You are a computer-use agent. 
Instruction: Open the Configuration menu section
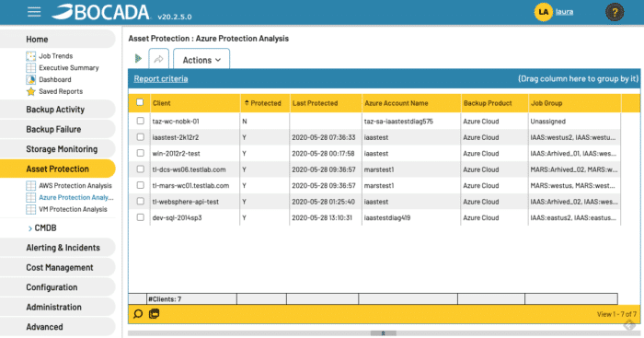coord(57,287)
